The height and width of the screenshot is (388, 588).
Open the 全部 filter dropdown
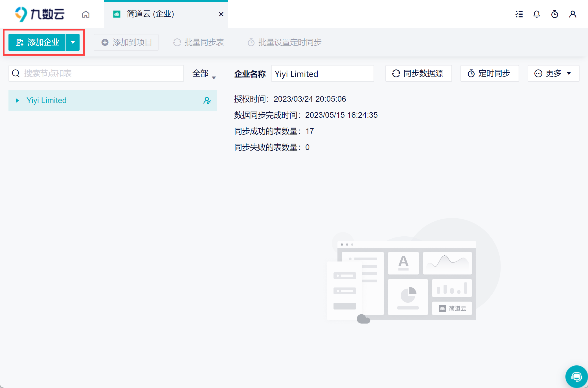[204, 74]
